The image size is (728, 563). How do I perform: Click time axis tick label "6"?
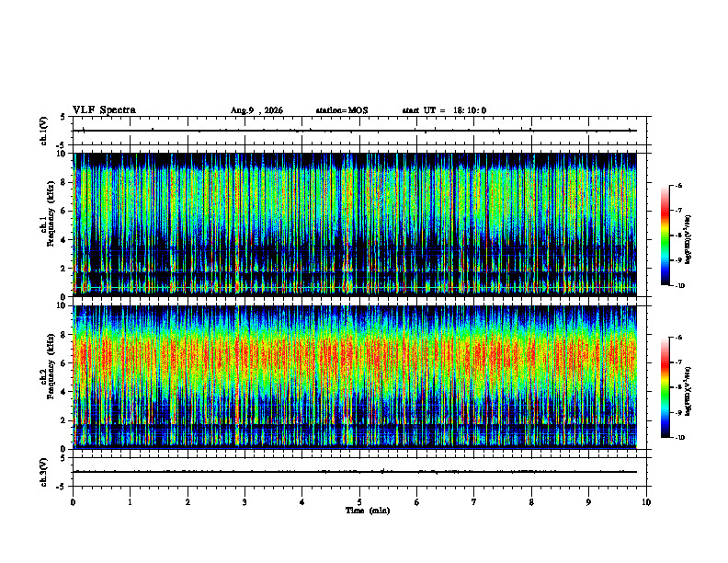click(417, 502)
